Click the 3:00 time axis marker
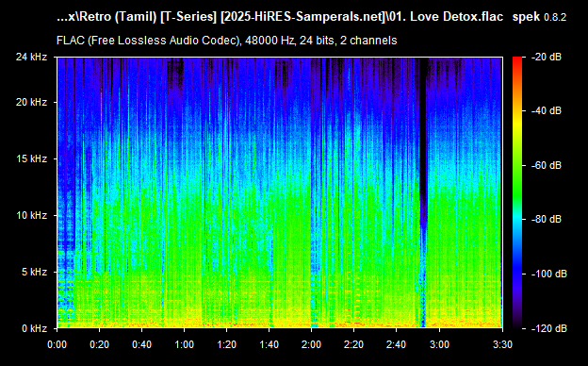588x366 pixels. 439,344
